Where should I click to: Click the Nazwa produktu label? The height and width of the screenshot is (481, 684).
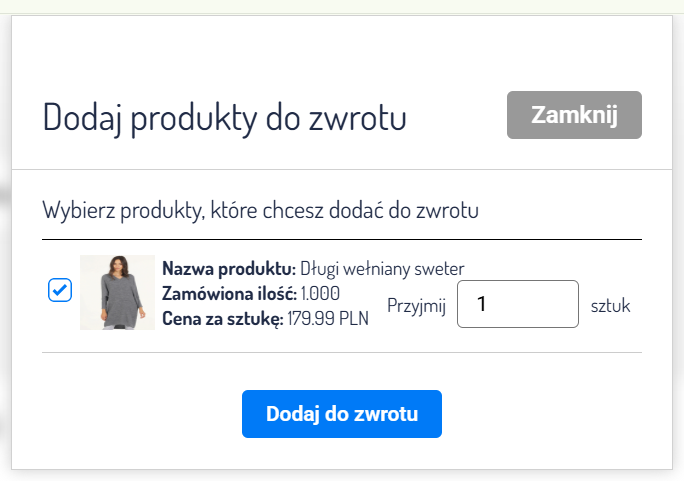point(228,268)
